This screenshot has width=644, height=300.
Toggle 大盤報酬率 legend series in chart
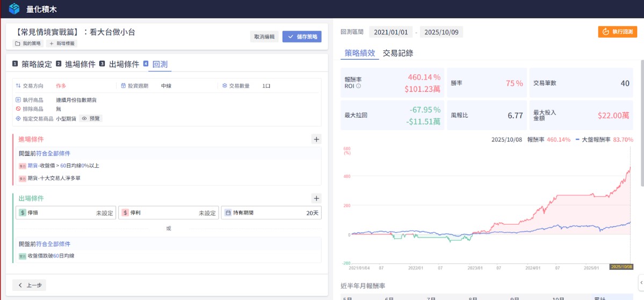click(595, 139)
